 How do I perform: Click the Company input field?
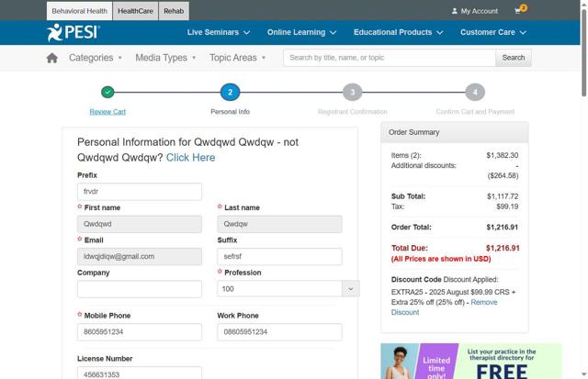[140, 289]
